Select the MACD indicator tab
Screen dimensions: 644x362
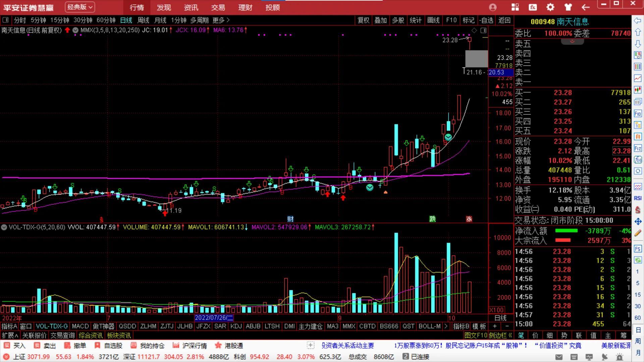[80, 326]
